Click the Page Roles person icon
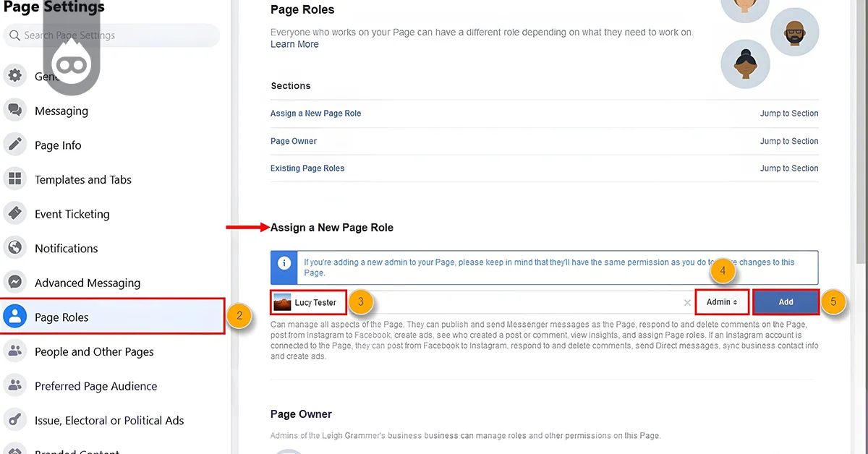Screen dimensions: 868x454 tap(15, 317)
